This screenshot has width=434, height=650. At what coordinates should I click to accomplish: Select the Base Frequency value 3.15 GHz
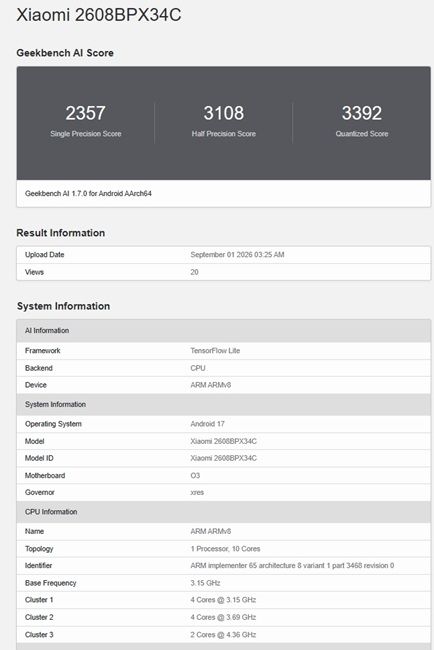[x=205, y=583]
